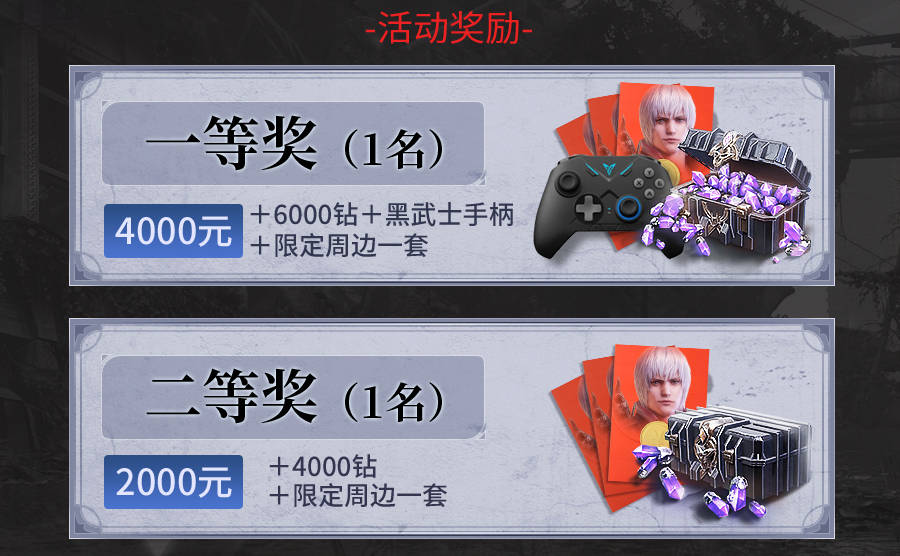Click the 二等奖 (1名) title banner
Image resolution: width=900 pixels, height=556 pixels.
[293, 398]
